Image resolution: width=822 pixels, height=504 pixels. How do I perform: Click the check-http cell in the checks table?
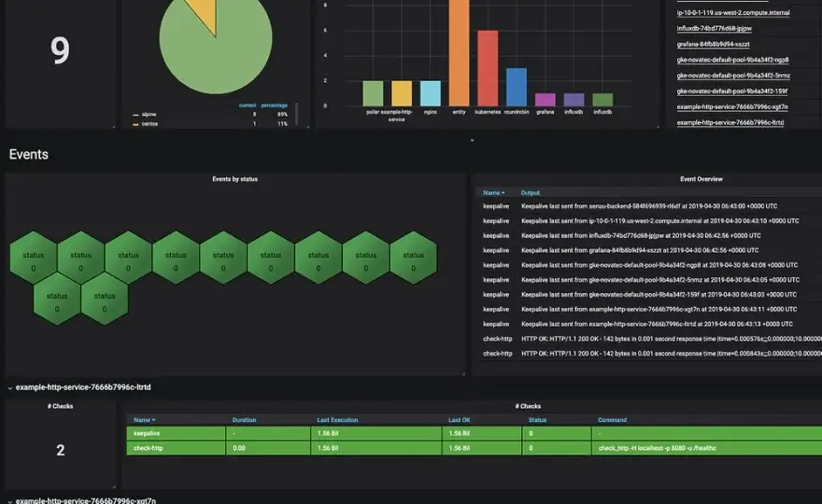pyautogui.click(x=177, y=448)
